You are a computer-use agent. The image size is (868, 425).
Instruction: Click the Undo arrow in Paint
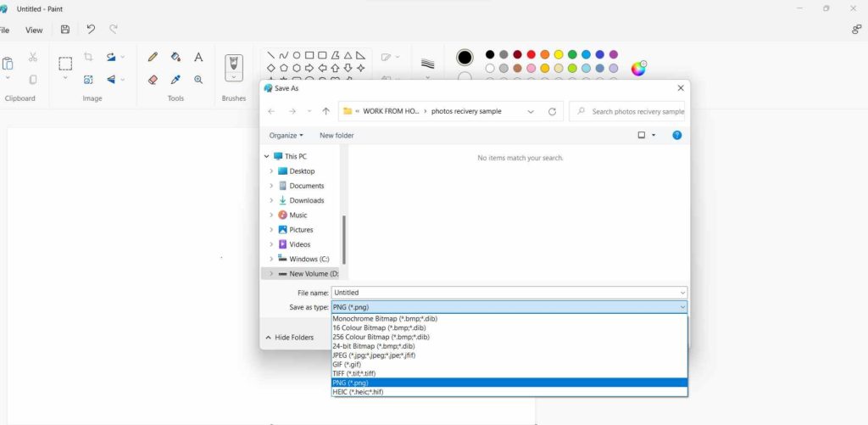tap(91, 30)
